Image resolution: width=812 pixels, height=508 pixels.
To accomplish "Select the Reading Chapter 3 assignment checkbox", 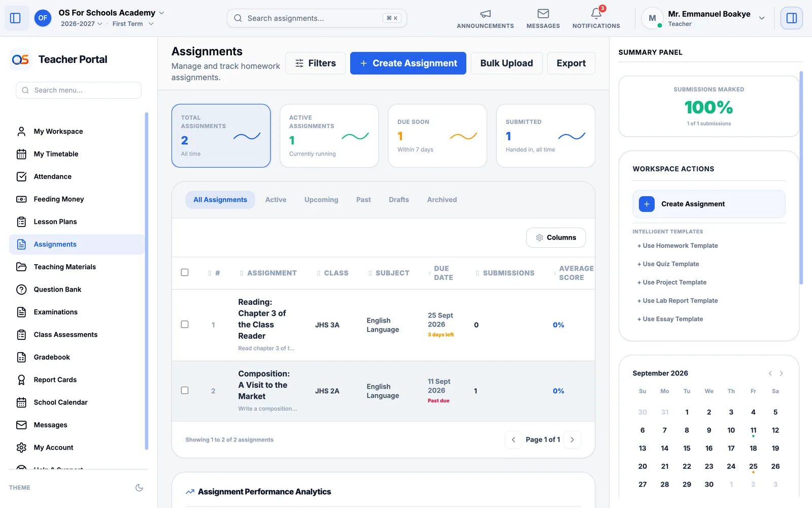I will [185, 325].
